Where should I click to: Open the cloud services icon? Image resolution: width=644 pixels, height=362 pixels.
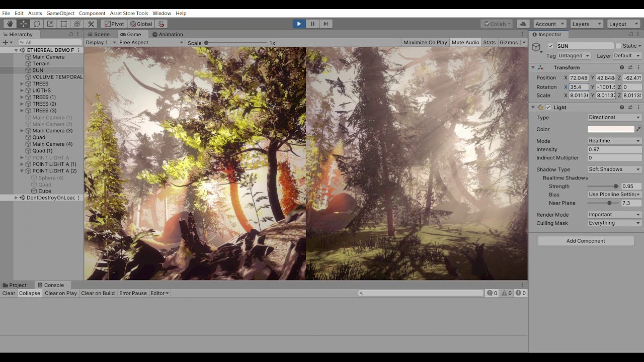point(523,24)
